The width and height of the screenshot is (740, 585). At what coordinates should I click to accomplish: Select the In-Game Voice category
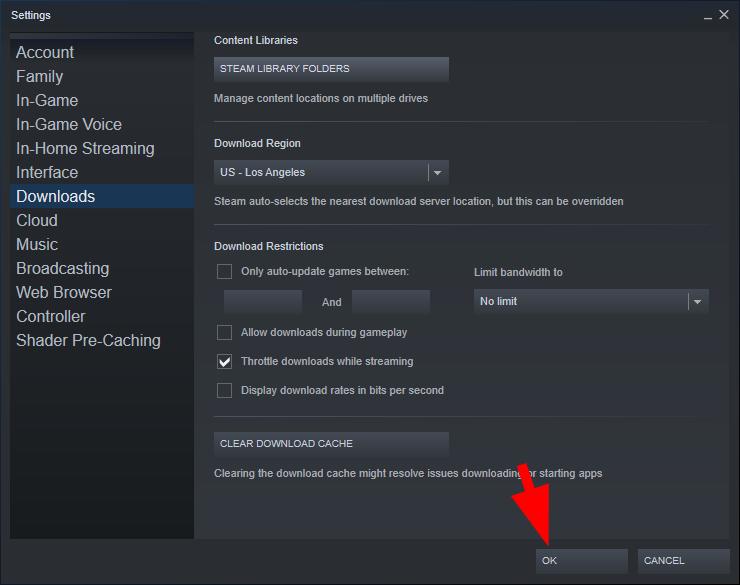(102, 125)
